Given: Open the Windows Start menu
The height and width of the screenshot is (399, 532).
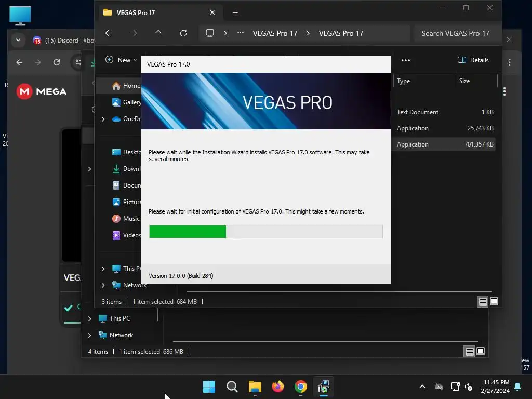Looking at the screenshot, I should [209, 387].
